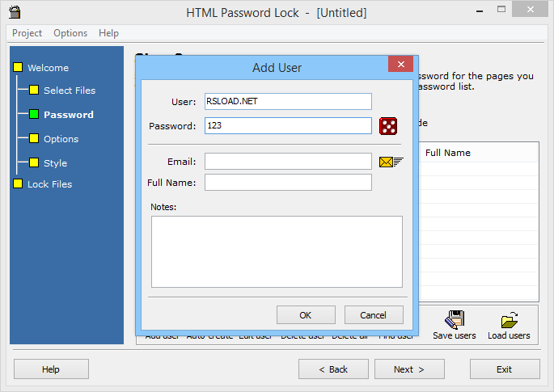
Task: Click the padlock application icon in title bar
Action: 15,12
